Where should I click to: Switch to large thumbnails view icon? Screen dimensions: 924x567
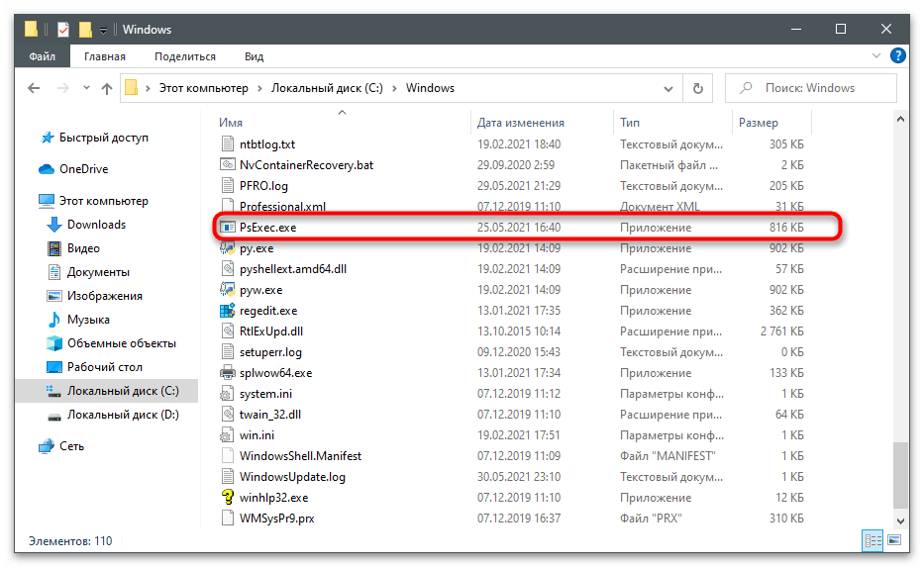[894, 541]
